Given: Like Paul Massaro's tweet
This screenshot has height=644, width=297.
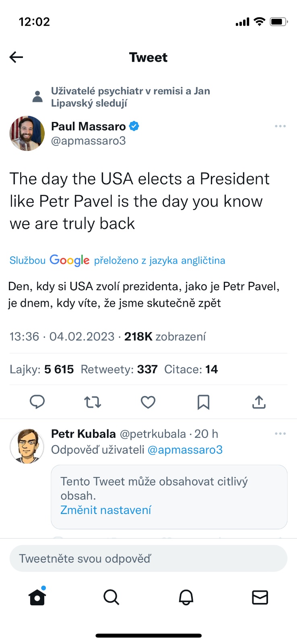Looking at the screenshot, I should point(148,402).
